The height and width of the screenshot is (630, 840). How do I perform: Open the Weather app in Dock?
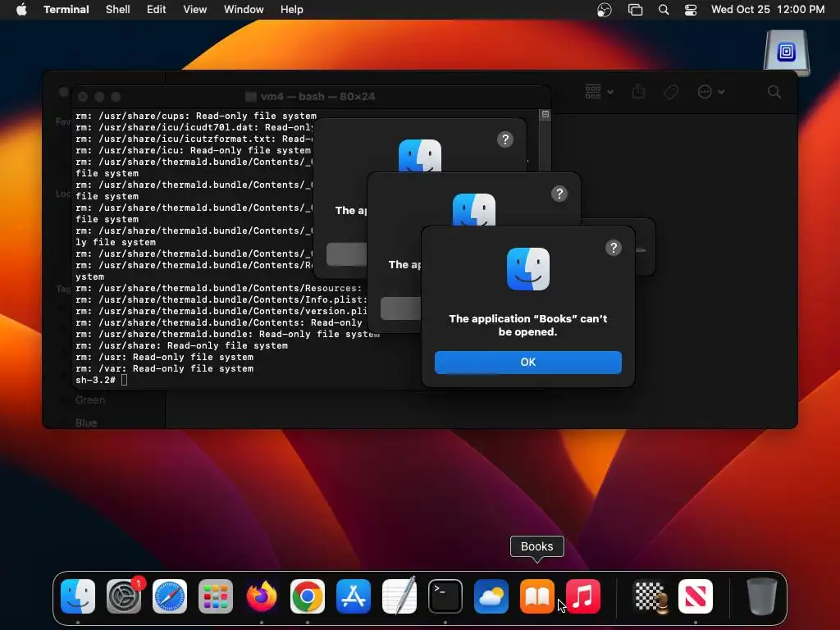point(491,596)
